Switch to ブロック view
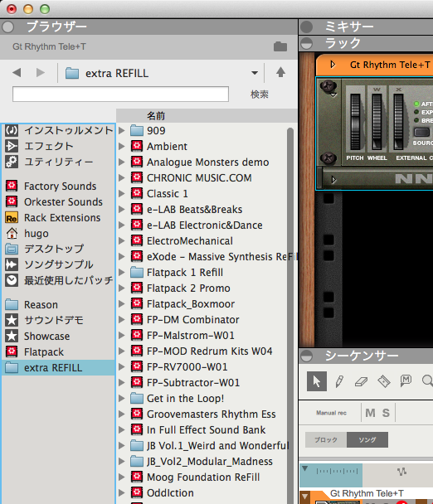Image resolution: width=433 pixels, height=504 pixels. [326, 439]
